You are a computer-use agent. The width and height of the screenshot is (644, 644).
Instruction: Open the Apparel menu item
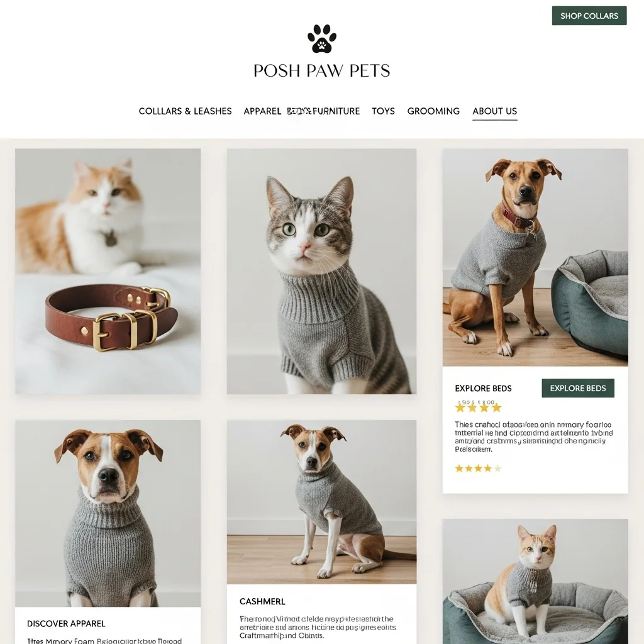[x=262, y=111]
